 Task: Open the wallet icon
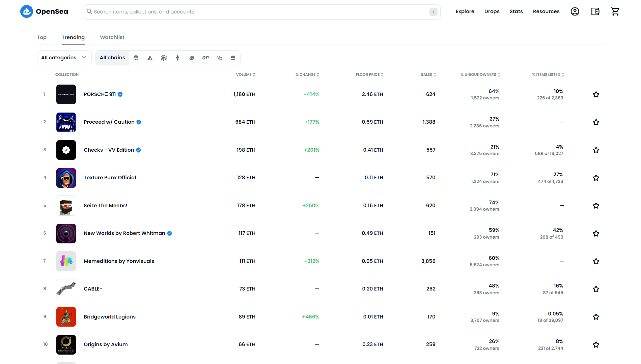[595, 11]
